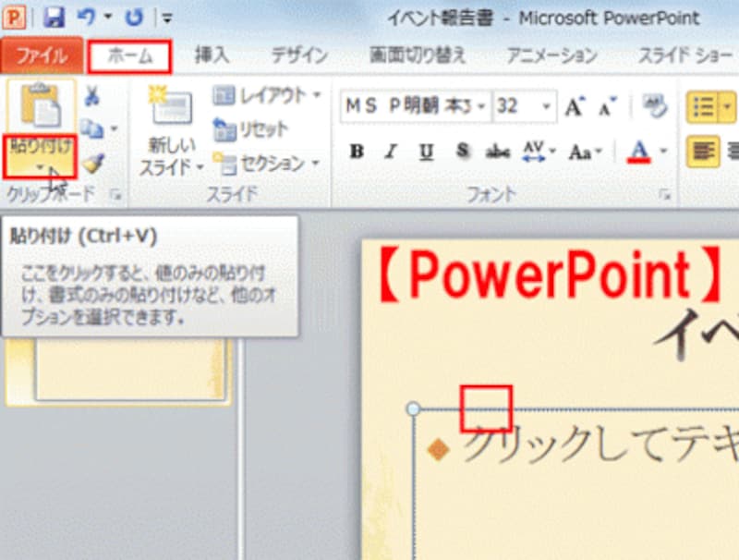Viewport: 739px width, 560px height.
Task: Open the クリップボード dialog launcher
Action: (115, 195)
